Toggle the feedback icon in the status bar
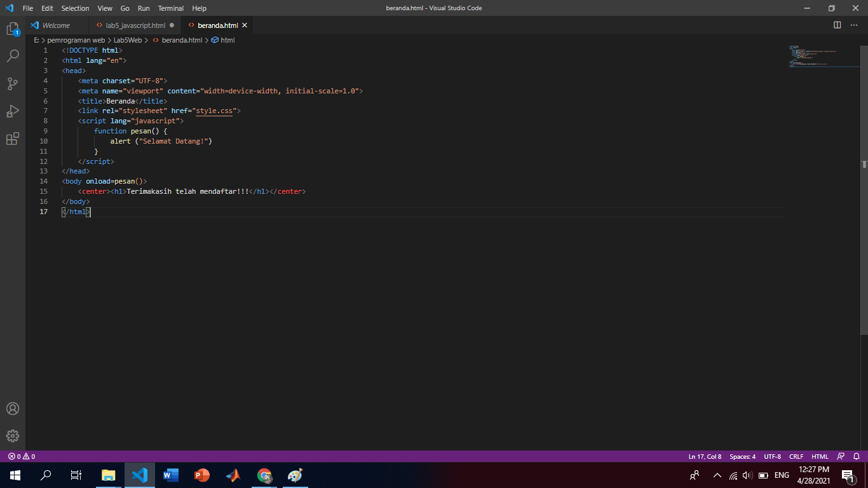This screenshot has height=488, width=868. [x=841, y=456]
